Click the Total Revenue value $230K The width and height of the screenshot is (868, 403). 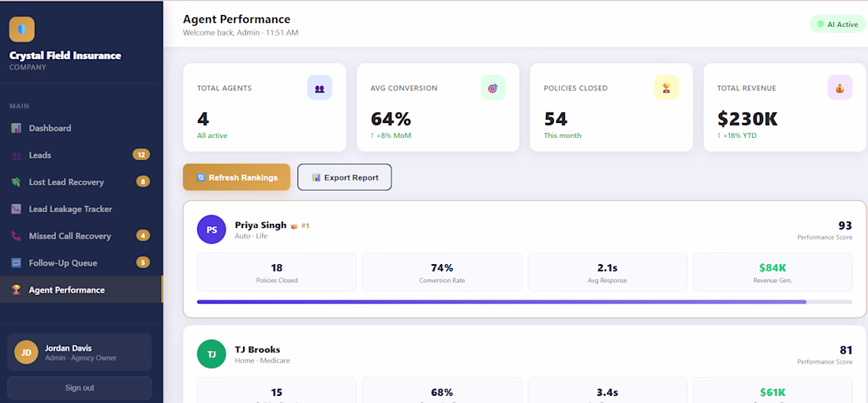coord(747,119)
